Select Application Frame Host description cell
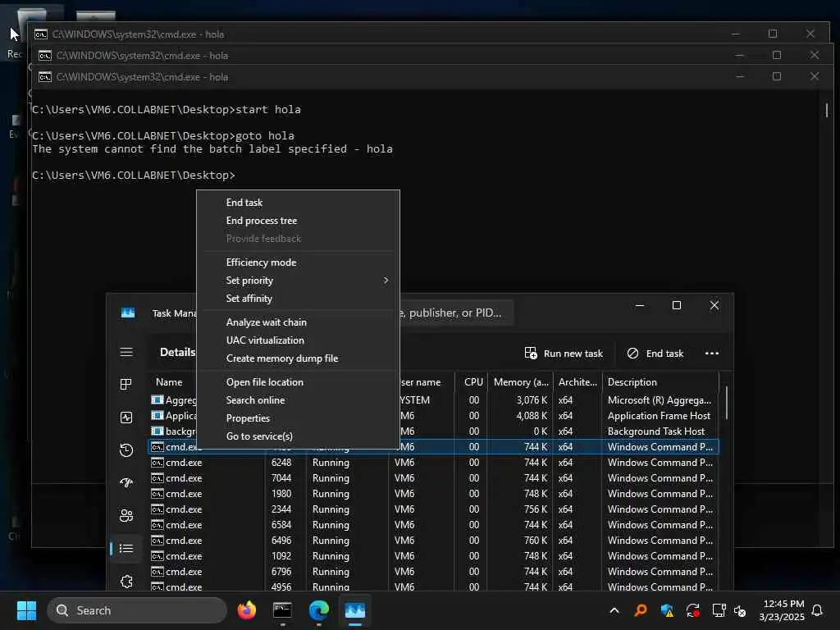 coord(659,416)
